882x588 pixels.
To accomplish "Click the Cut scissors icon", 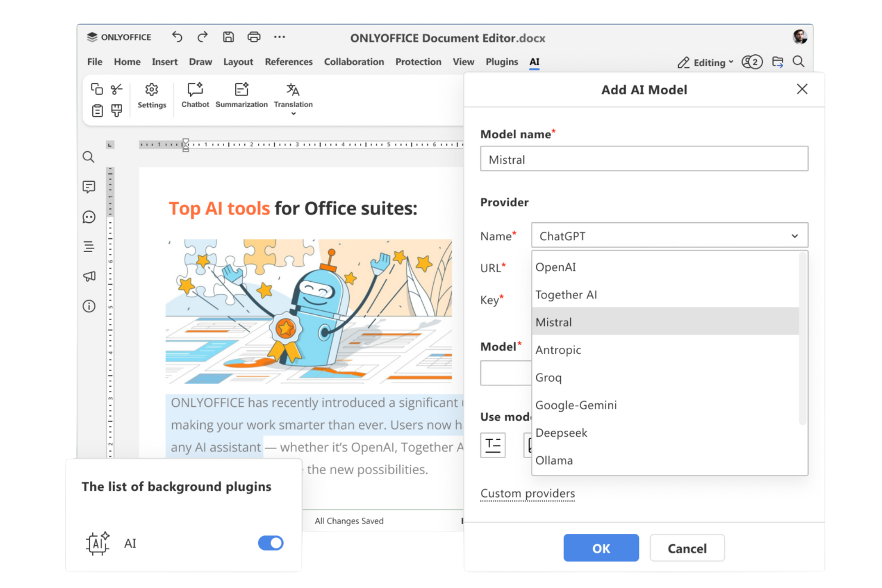I will point(117,89).
